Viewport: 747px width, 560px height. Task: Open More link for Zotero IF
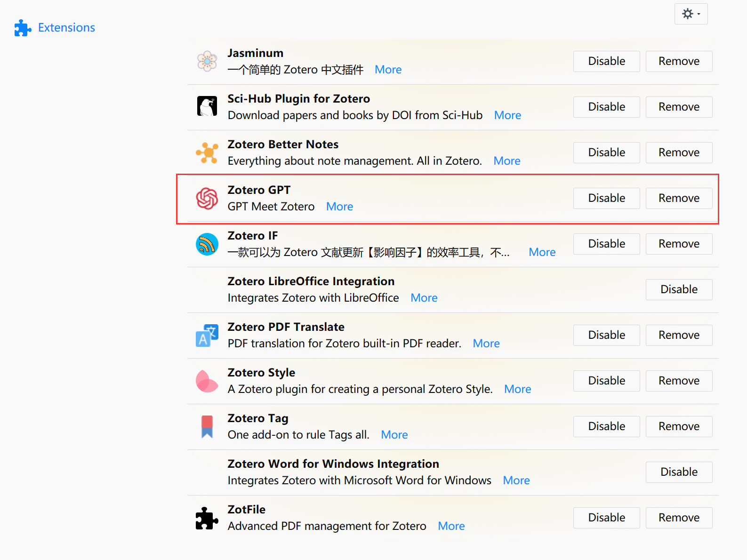(542, 252)
